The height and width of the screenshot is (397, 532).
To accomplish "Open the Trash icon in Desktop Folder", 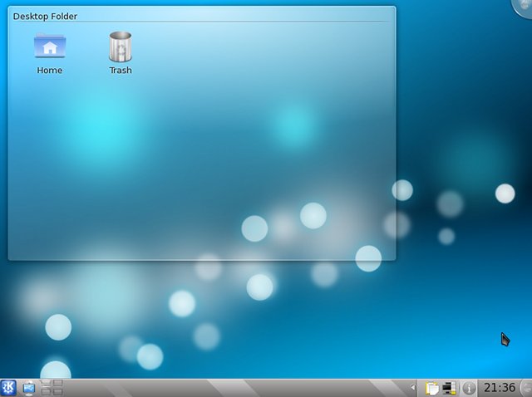I will [121, 53].
